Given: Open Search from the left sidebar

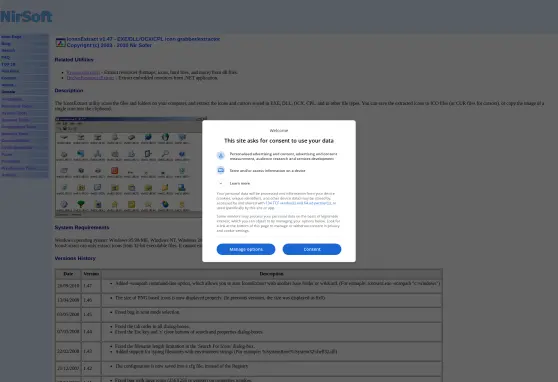Looking at the screenshot, I should 8,50.
